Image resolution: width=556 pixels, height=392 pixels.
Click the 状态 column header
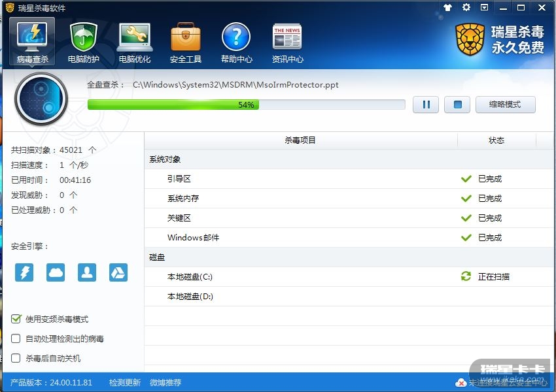click(496, 140)
